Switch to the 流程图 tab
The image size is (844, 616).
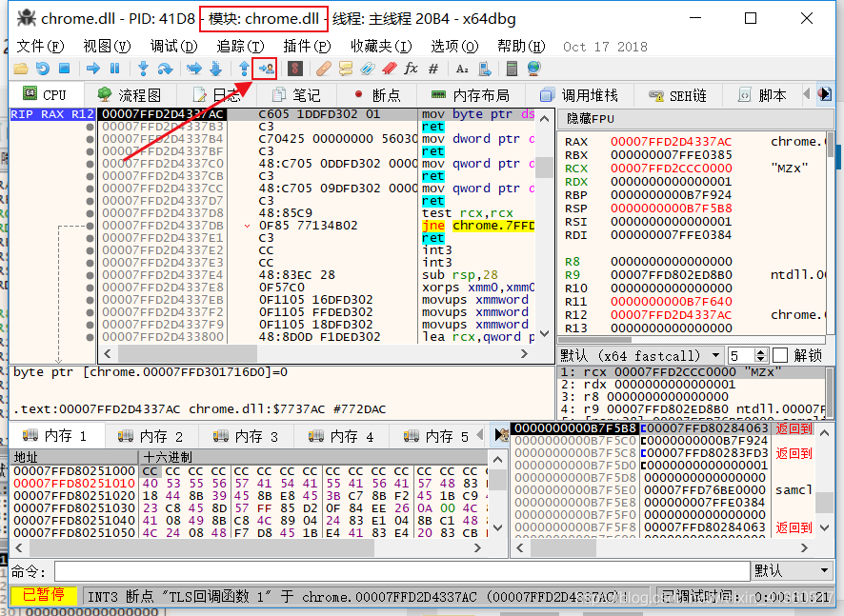(x=130, y=95)
